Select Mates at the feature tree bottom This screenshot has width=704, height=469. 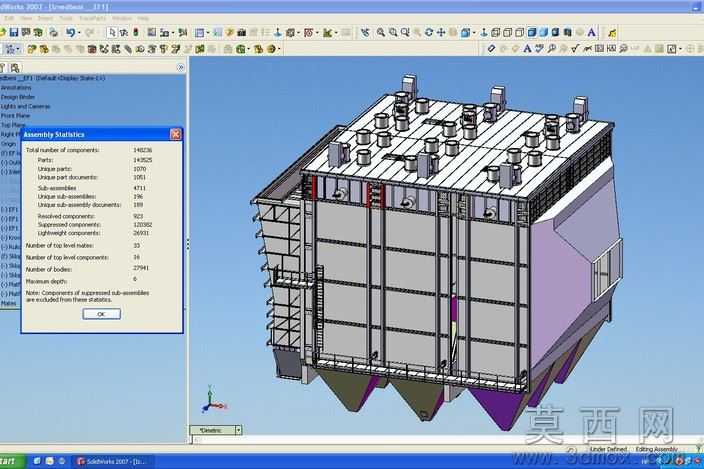8,303
